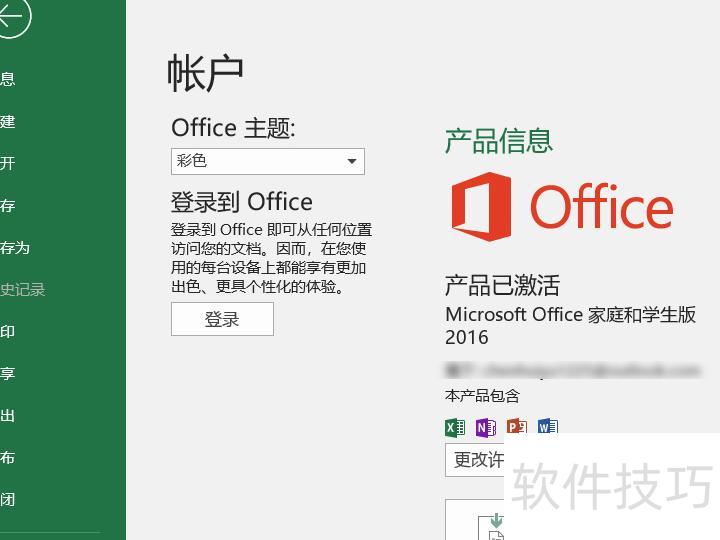Select the 新建 (New) item in sidebar

(x=8, y=121)
